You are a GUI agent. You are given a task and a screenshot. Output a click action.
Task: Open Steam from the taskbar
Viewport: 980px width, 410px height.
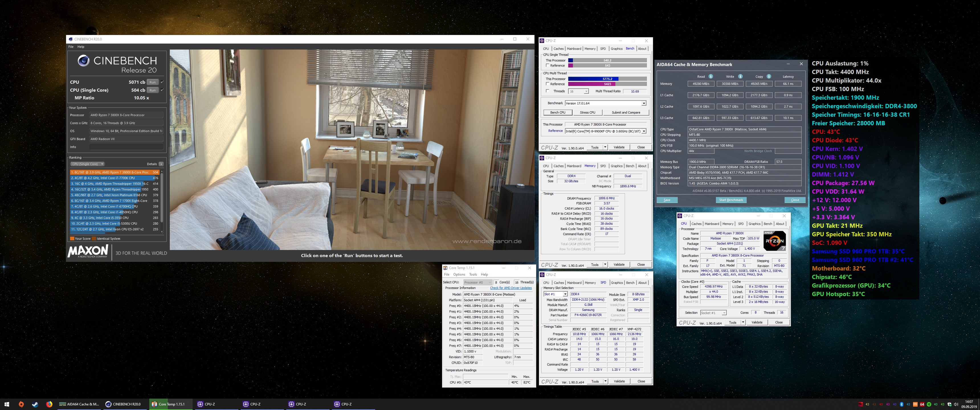coord(35,404)
